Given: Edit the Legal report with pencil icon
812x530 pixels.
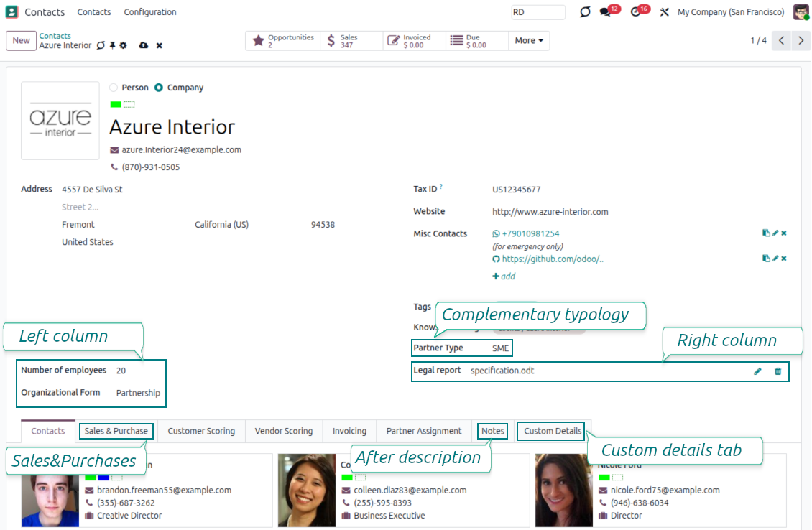Looking at the screenshot, I should 757,371.
